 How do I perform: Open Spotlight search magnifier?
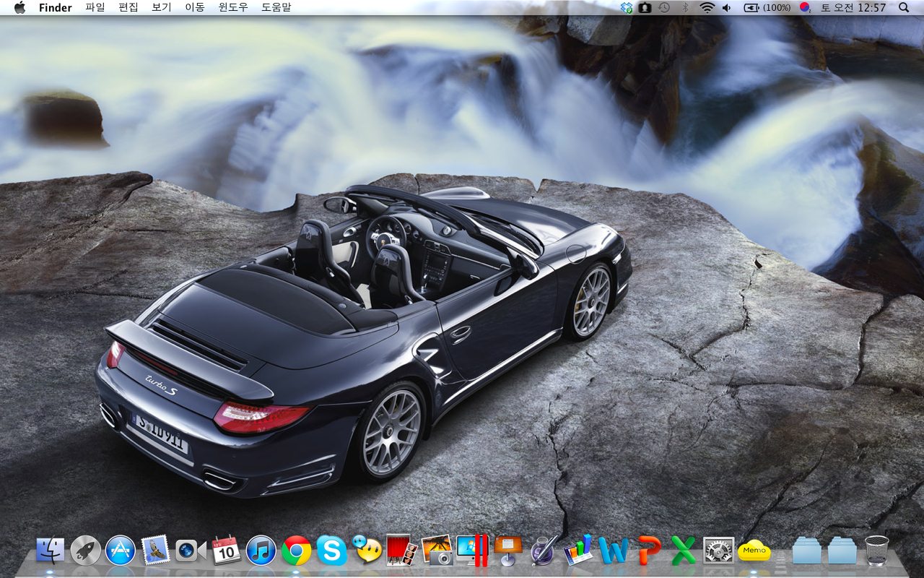[905, 7]
